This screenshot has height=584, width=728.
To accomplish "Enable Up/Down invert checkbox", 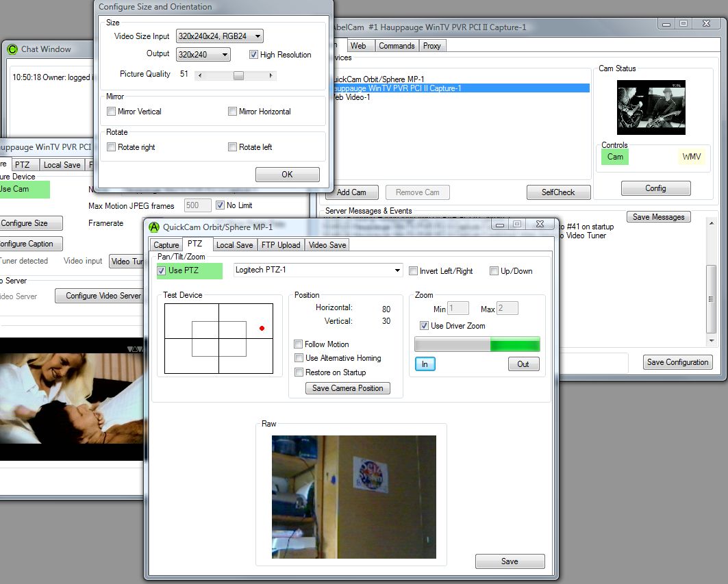I will [494, 271].
